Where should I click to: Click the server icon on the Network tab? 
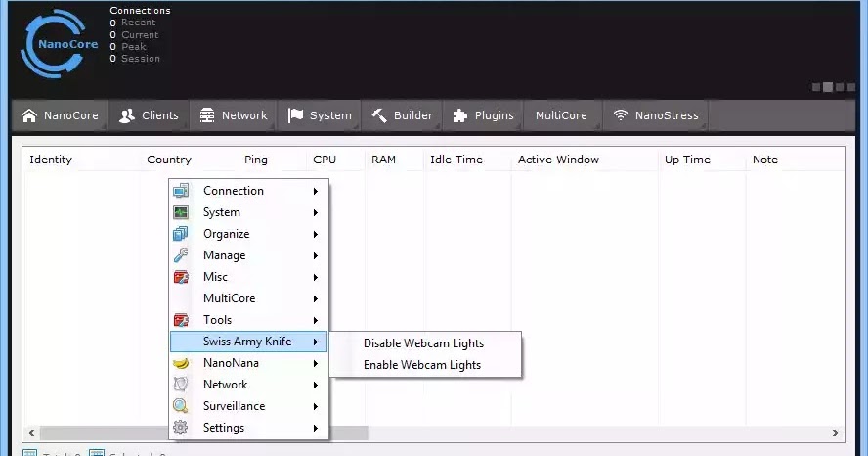(207, 115)
